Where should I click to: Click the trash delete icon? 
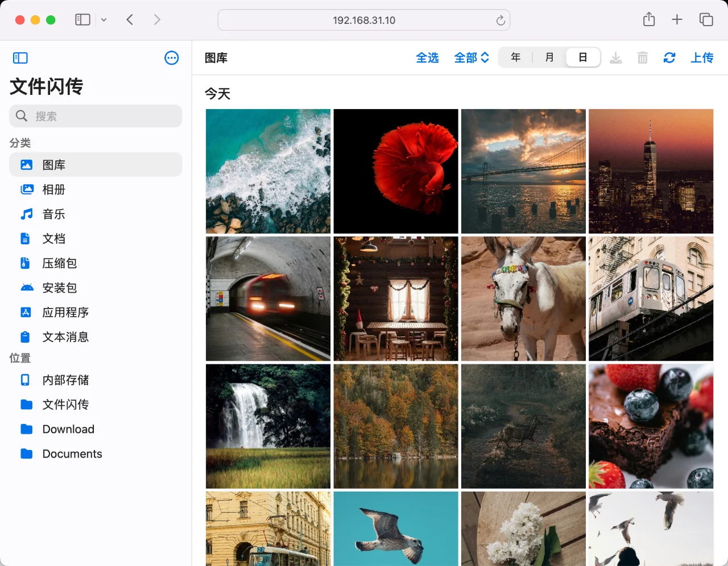pyautogui.click(x=643, y=58)
